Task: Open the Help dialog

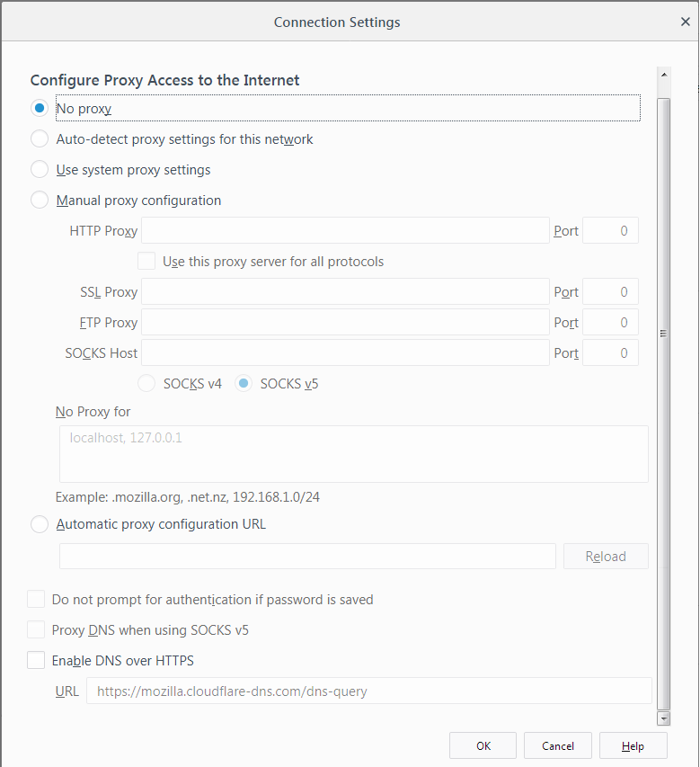Action: (633, 745)
